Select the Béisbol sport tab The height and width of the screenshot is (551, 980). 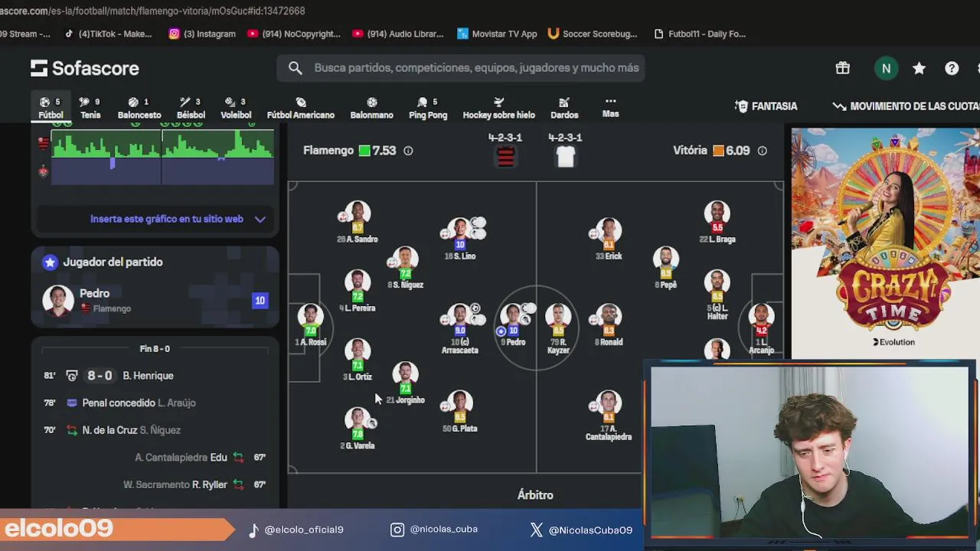click(x=191, y=108)
